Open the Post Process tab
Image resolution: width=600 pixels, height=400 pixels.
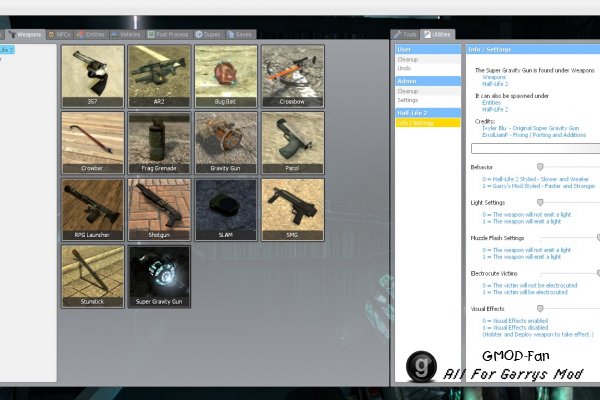[169, 34]
